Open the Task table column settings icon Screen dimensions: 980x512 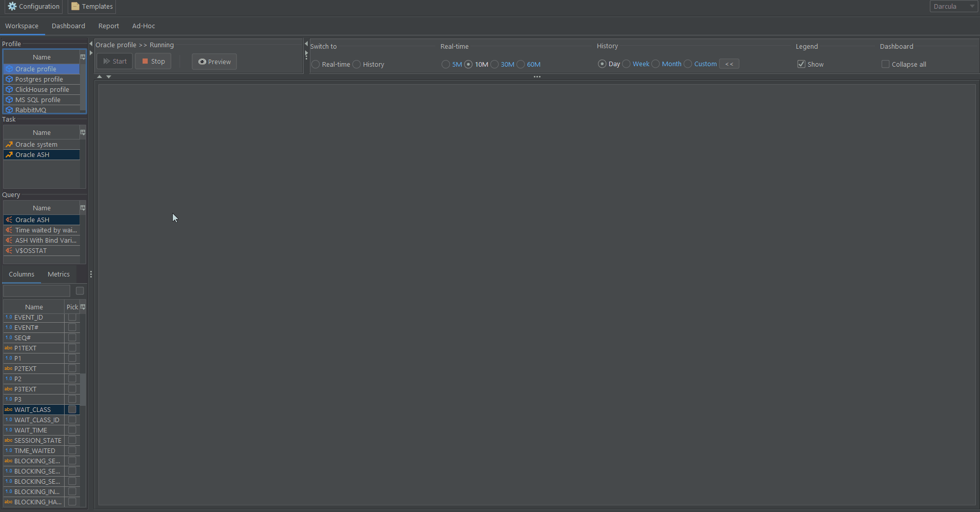[83, 132]
